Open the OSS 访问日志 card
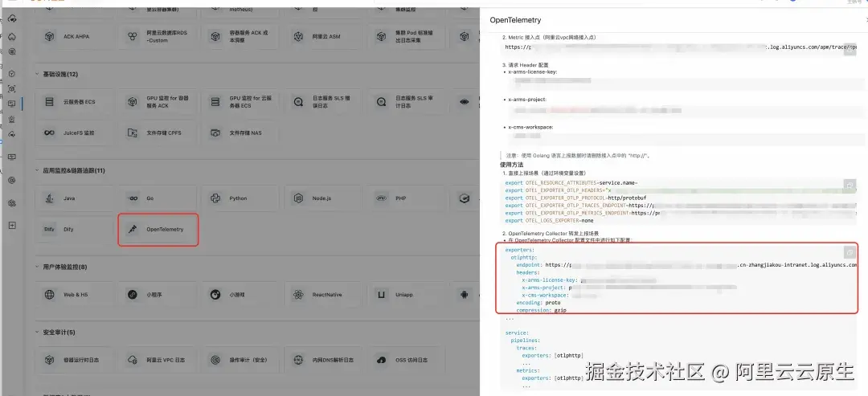The image size is (868, 396). pyautogui.click(x=407, y=360)
